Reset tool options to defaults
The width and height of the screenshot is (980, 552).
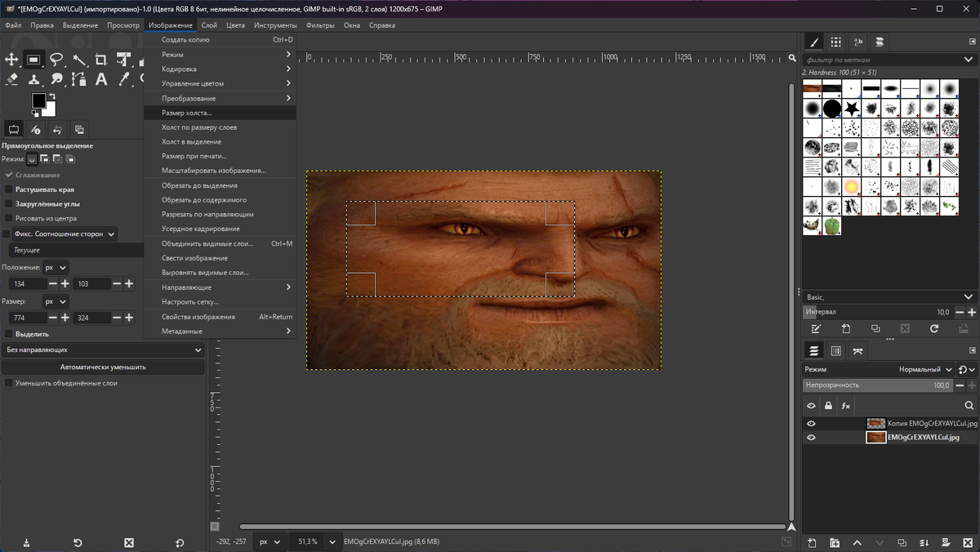click(x=180, y=542)
